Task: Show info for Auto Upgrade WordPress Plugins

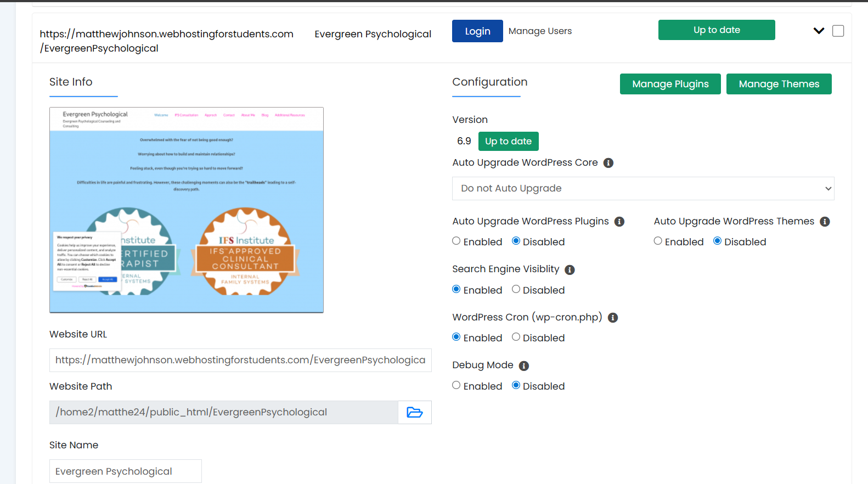Action: point(619,222)
